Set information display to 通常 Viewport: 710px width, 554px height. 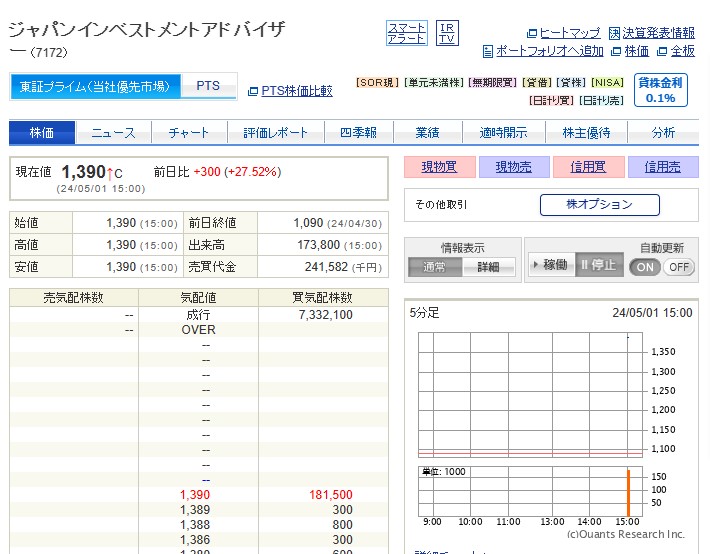435,267
